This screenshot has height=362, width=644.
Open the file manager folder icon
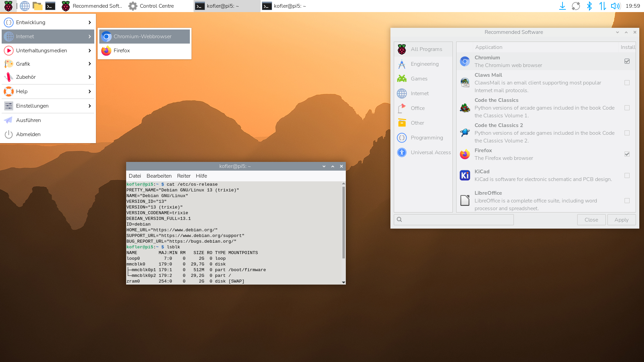coord(37,6)
